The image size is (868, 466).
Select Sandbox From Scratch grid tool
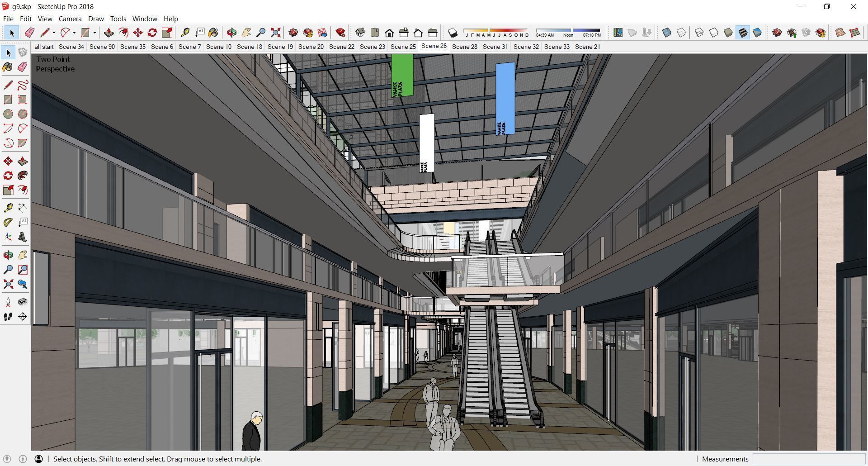click(855, 33)
